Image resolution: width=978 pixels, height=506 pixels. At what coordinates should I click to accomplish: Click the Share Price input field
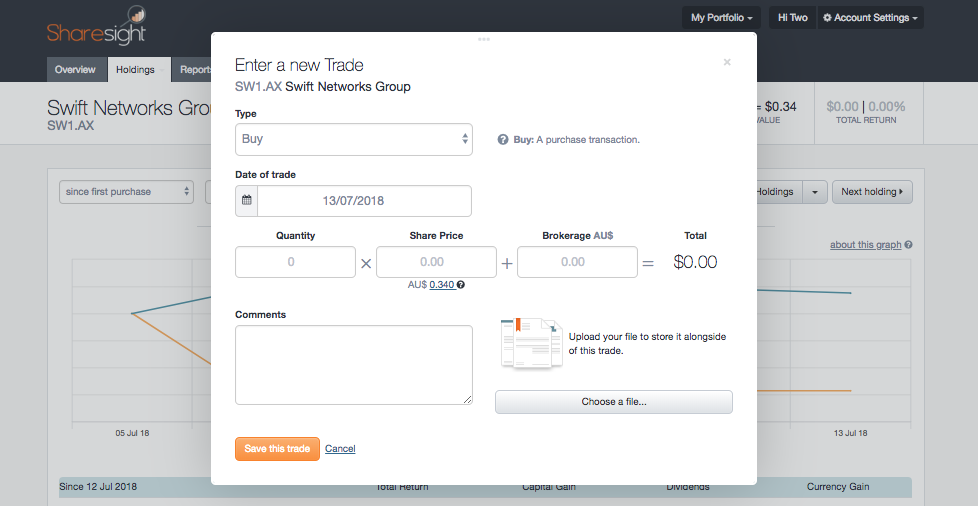pos(437,262)
